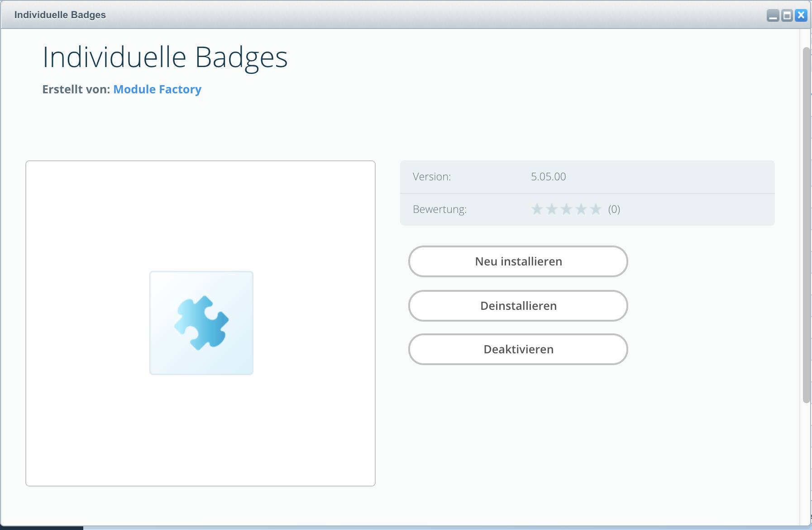The height and width of the screenshot is (530, 812).
Task: Click the rating count (0)
Action: tap(614, 209)
